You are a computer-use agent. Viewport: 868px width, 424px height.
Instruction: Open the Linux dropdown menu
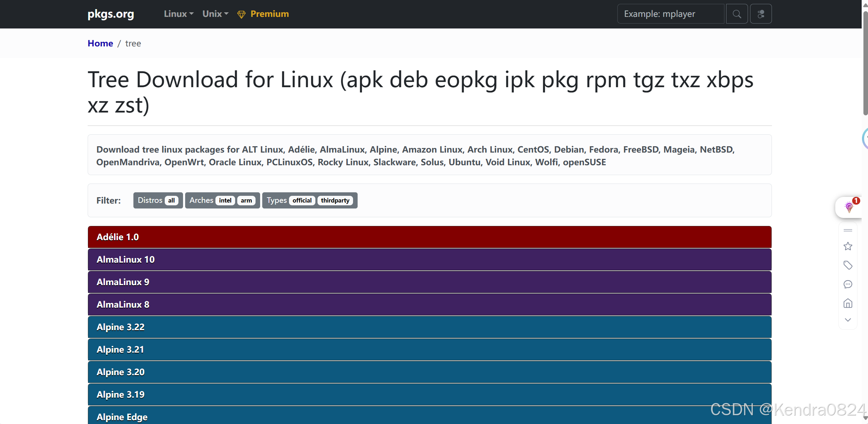178,14
